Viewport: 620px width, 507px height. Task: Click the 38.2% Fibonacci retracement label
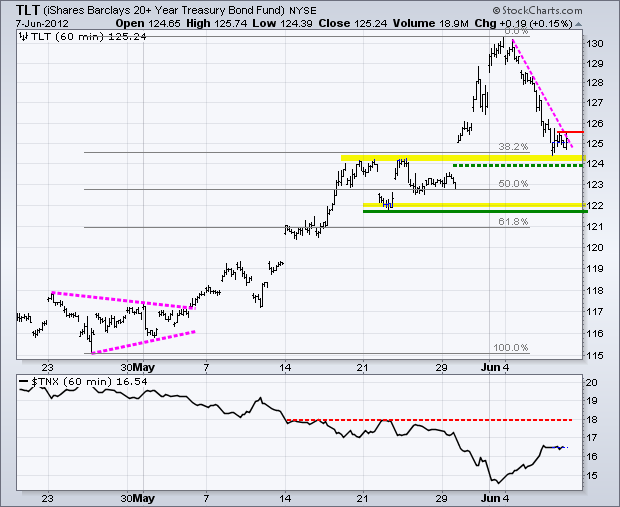coord(513,147)
